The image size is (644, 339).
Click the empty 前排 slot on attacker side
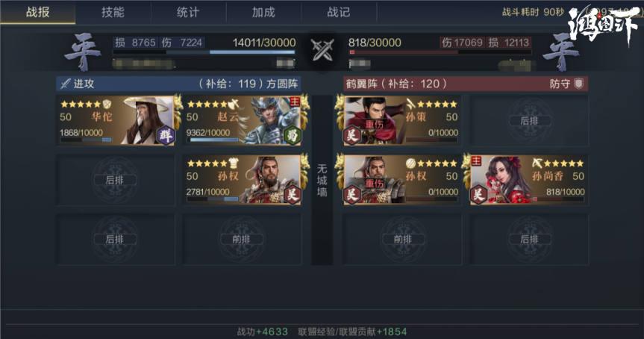click(x=242, y=239)
